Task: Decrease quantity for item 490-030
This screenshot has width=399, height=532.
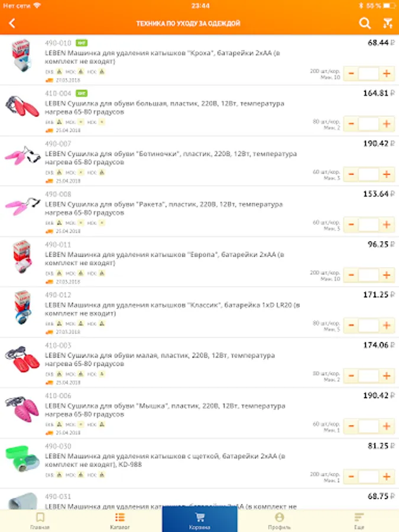Action: (x=351, y=476)
